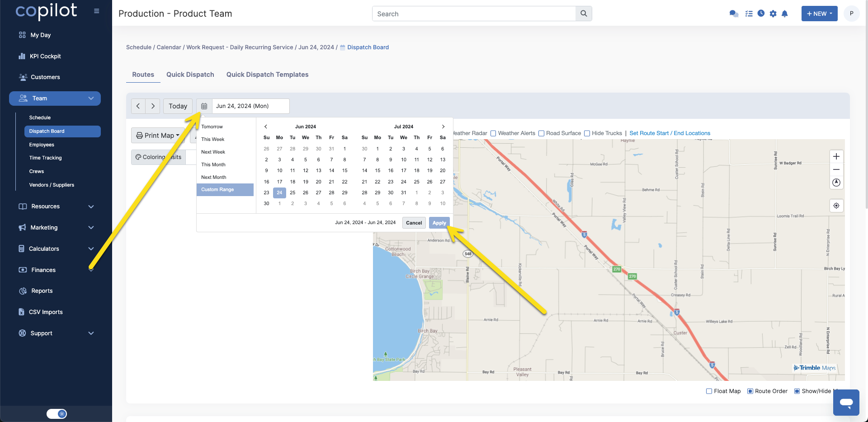
Task: Select the Next Month preset
Action: 225,177
